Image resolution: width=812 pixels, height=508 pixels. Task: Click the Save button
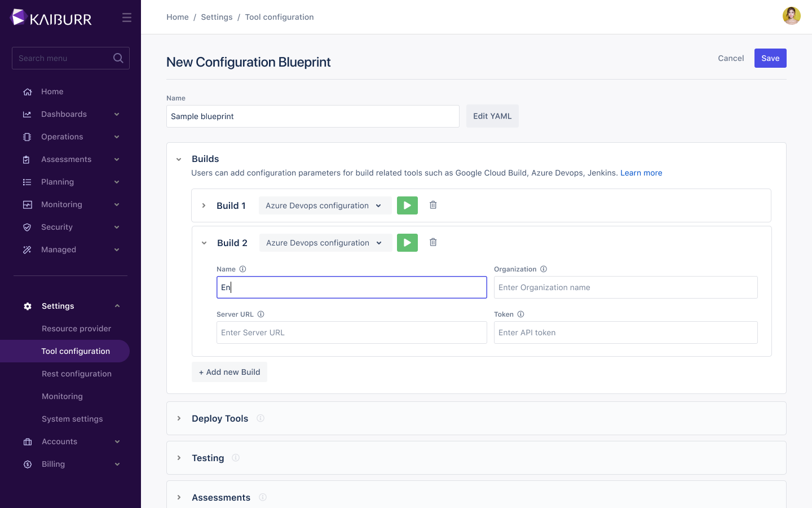770,58
